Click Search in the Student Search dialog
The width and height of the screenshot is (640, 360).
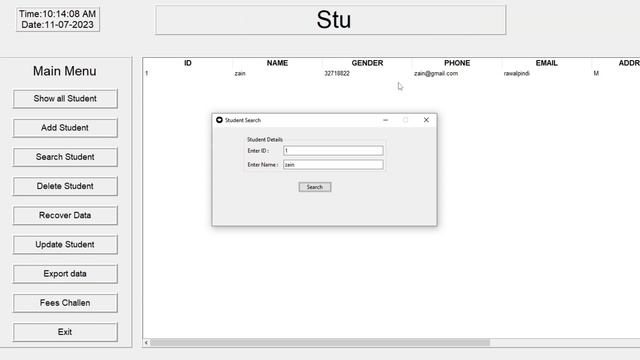click(x=315, y=187)
